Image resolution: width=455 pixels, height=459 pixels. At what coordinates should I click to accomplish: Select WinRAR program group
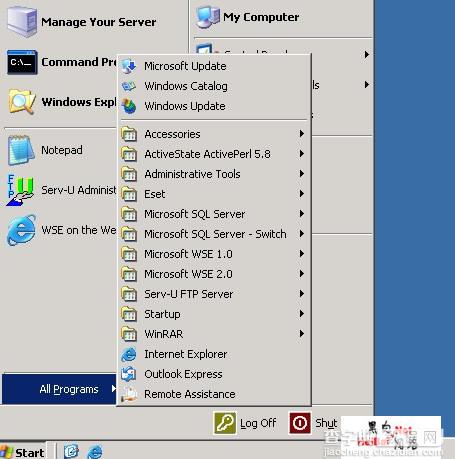214,334
